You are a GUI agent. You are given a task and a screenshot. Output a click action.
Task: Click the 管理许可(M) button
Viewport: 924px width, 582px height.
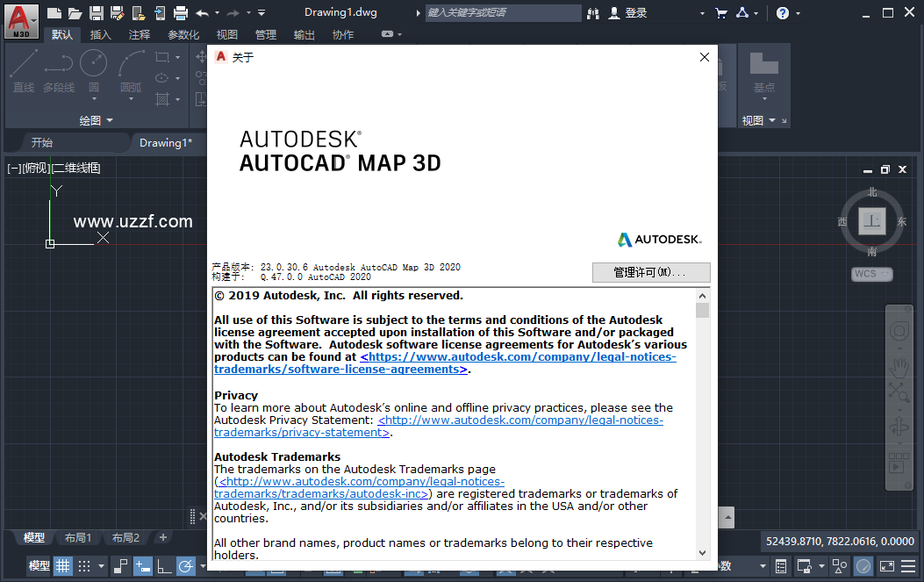pos(650,272)
